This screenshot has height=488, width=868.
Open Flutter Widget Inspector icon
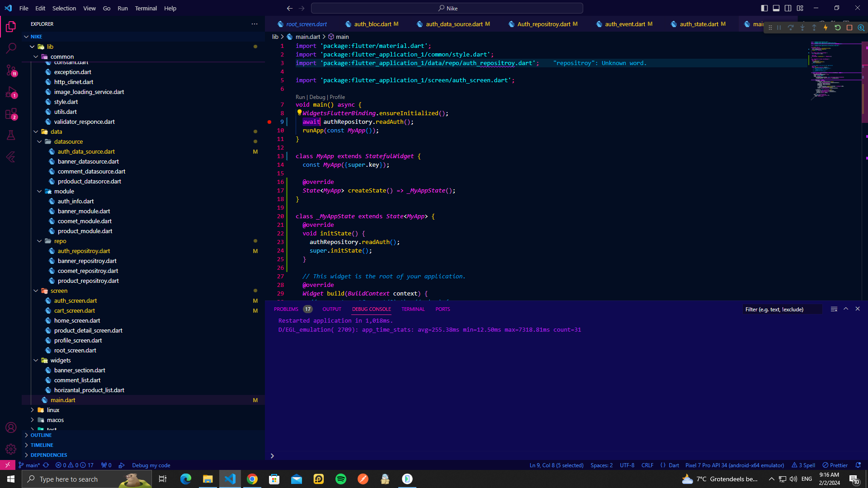coord(861,28)
